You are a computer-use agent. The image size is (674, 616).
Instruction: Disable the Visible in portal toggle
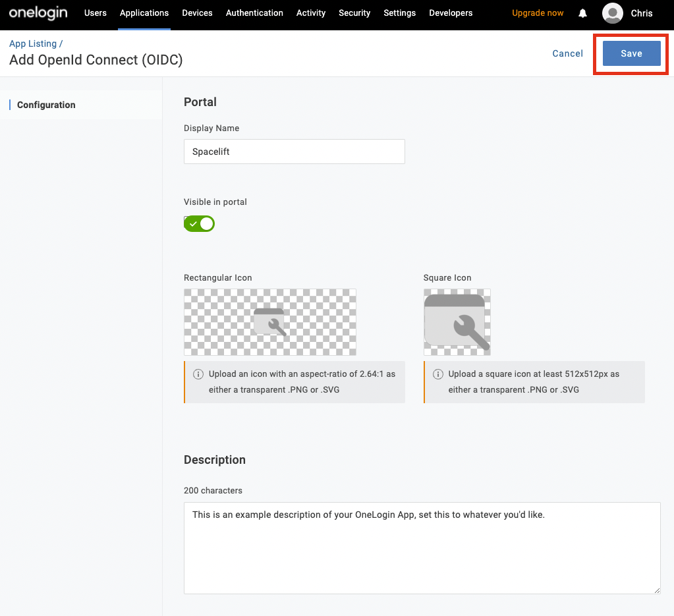(199, 223)
